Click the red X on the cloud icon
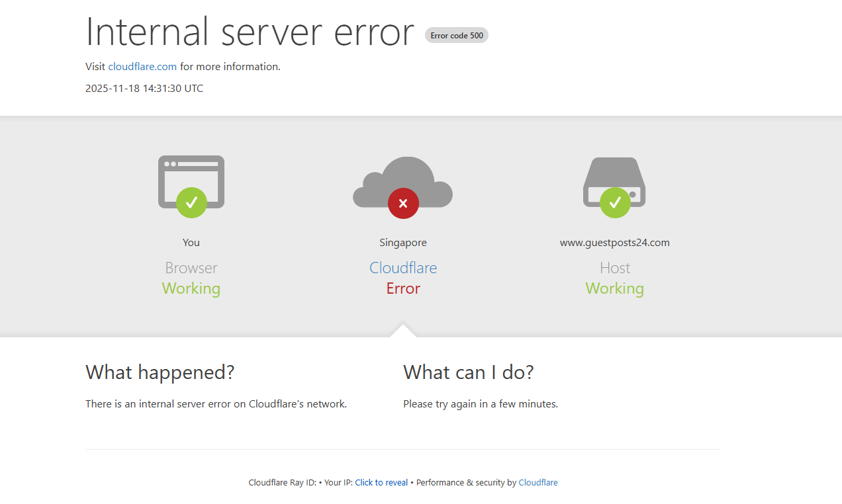 (x=402, y=203)
